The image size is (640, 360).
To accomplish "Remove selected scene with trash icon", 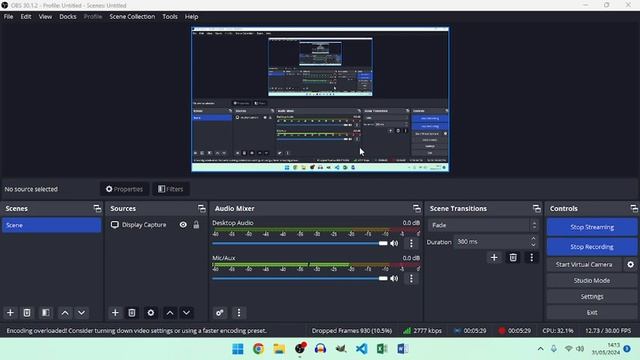I will pyautogui.click(x=27, y=313).
